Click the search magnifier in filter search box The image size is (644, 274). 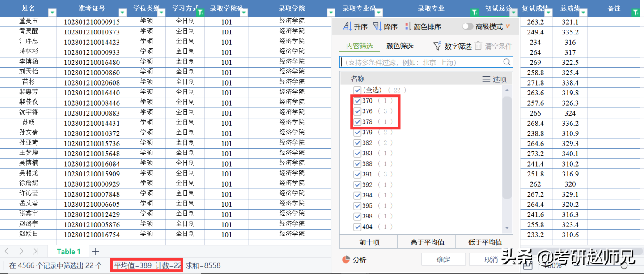click(507, 62)
